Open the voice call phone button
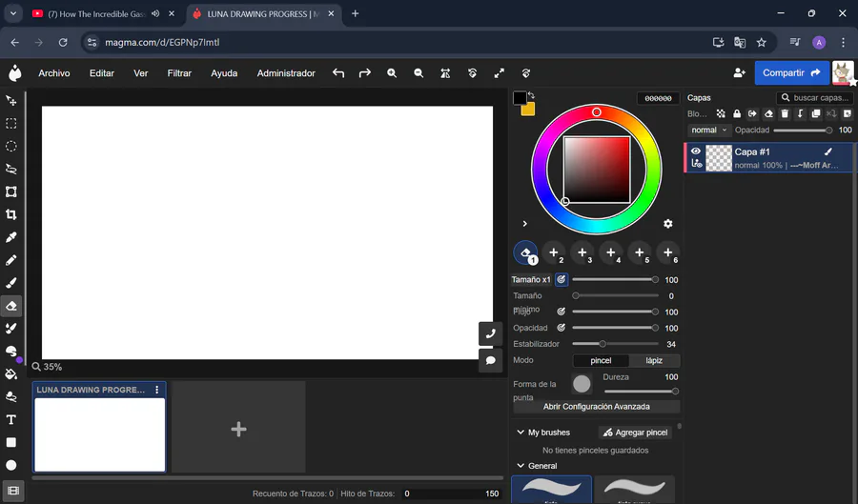Screen dimensions: 858x504 tap(491, 333)
